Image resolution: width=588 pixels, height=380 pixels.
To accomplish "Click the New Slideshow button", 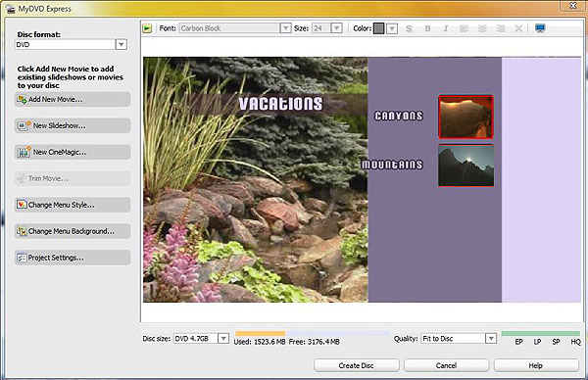I will (73, 125).
